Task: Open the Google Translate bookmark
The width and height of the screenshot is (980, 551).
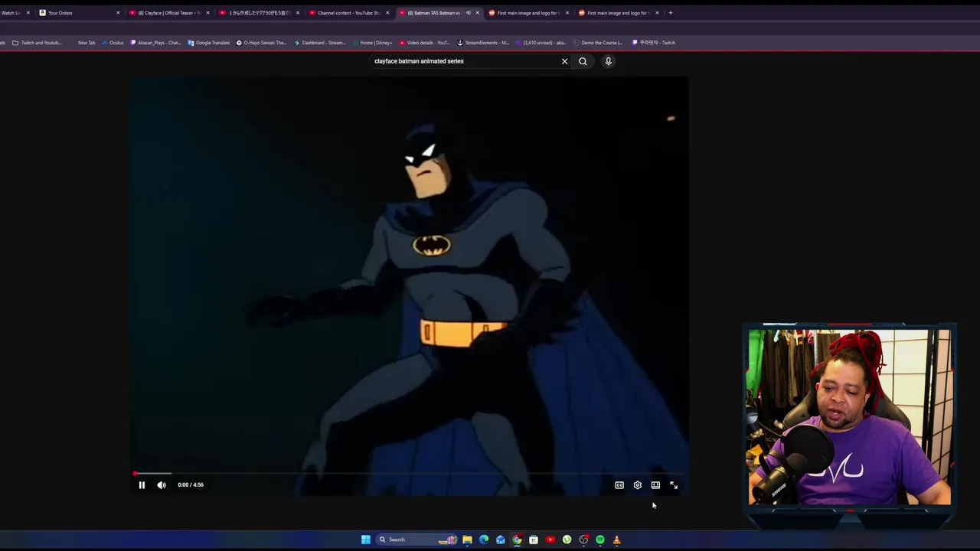Action: (208, 43)
